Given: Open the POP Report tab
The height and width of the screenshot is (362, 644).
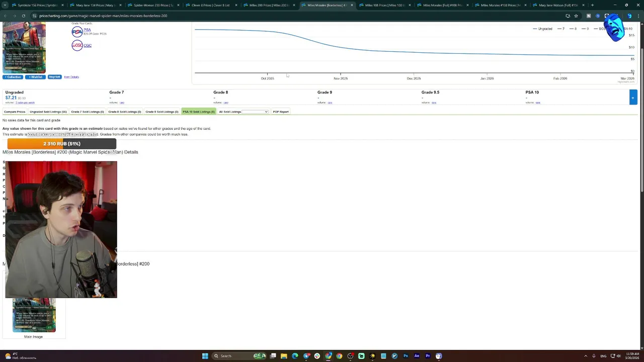Looking at the screenshot, I should (281, 112).
